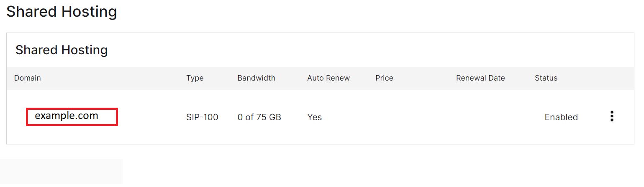Select the 0 of 75 GB bandwidth value
The width and height of the screenshot is (644, 187).
[259, 117]
